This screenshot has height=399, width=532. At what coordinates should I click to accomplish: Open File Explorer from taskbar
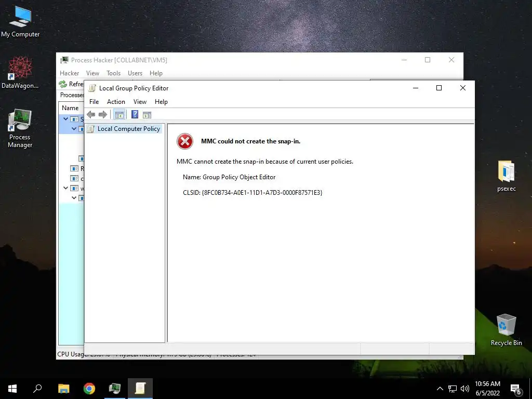point(63,389)
